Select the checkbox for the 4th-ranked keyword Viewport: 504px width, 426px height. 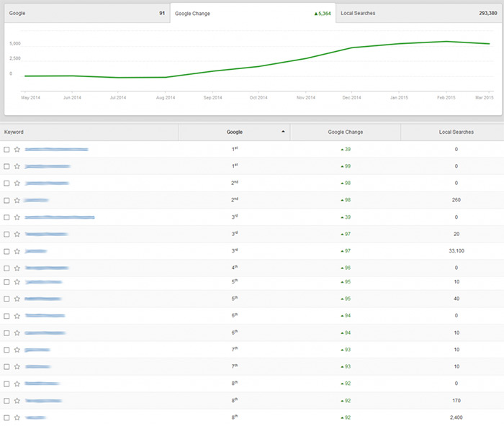[6, 268]
